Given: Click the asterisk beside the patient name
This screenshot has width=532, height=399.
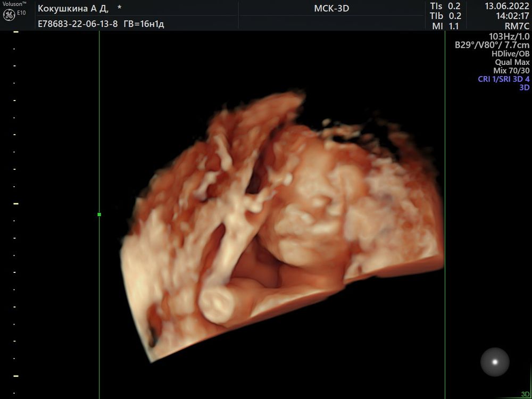Looking at the screenshot, I should point(119,9).
